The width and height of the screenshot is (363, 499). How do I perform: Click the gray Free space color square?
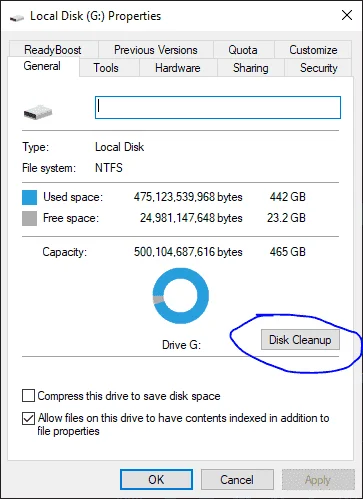click(29, 219)
